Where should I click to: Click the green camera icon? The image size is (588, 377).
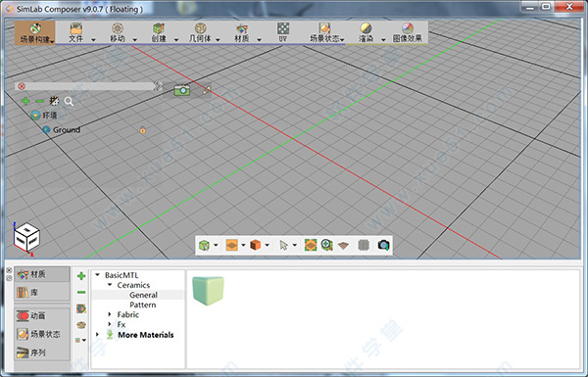182,90
